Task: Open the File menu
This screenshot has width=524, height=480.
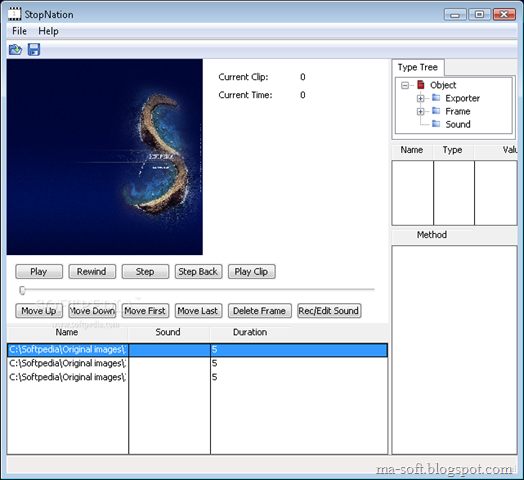Action: (19, 31)
